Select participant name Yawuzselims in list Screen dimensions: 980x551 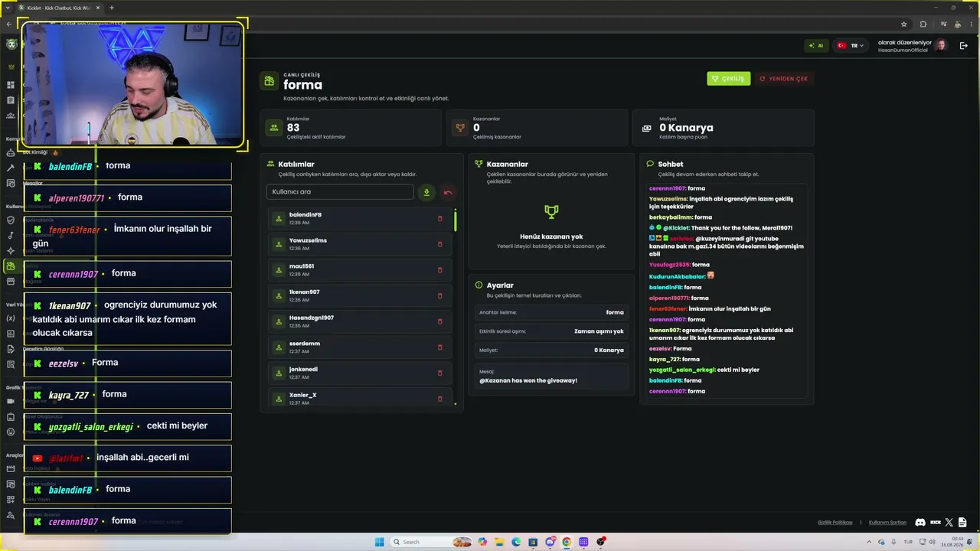[308, 240]
